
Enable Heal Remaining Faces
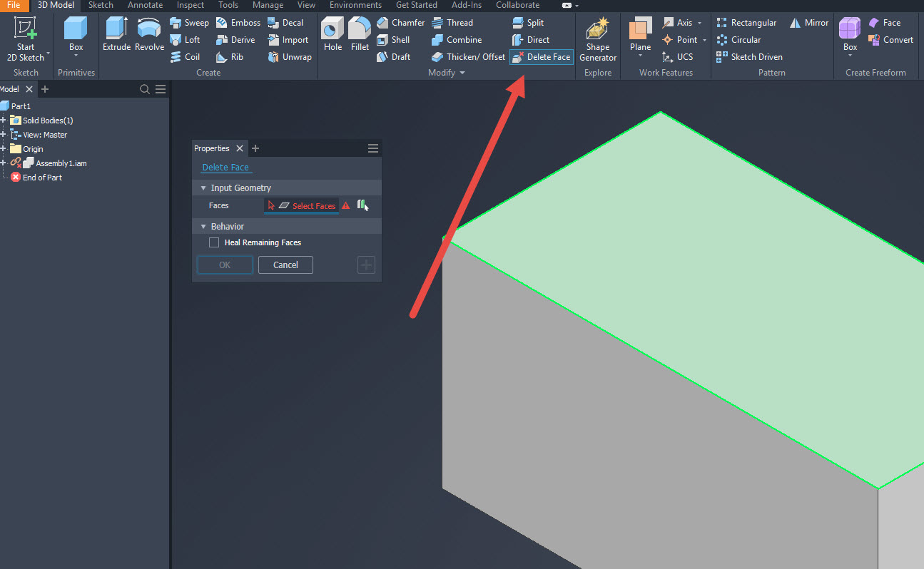coord(213,242)
